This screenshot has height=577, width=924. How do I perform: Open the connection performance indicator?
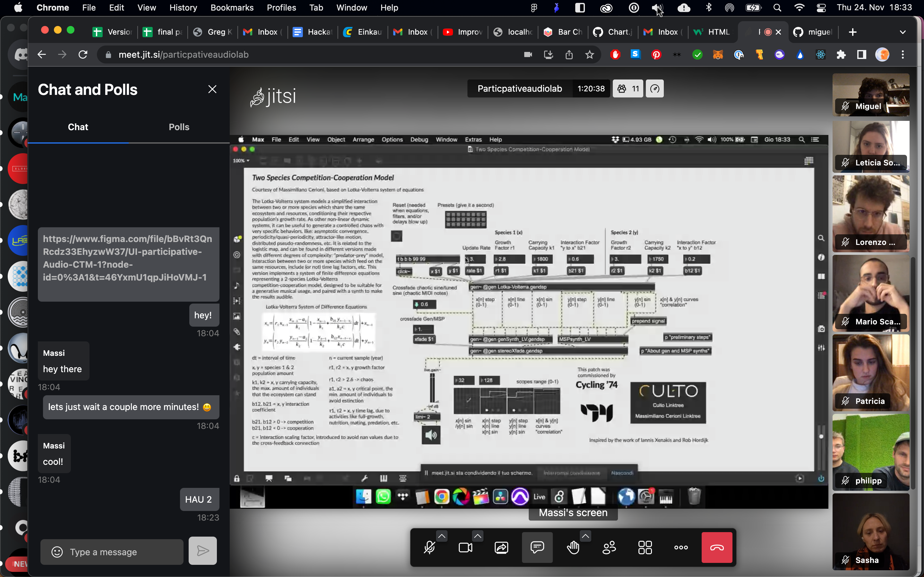coord(654,88)
